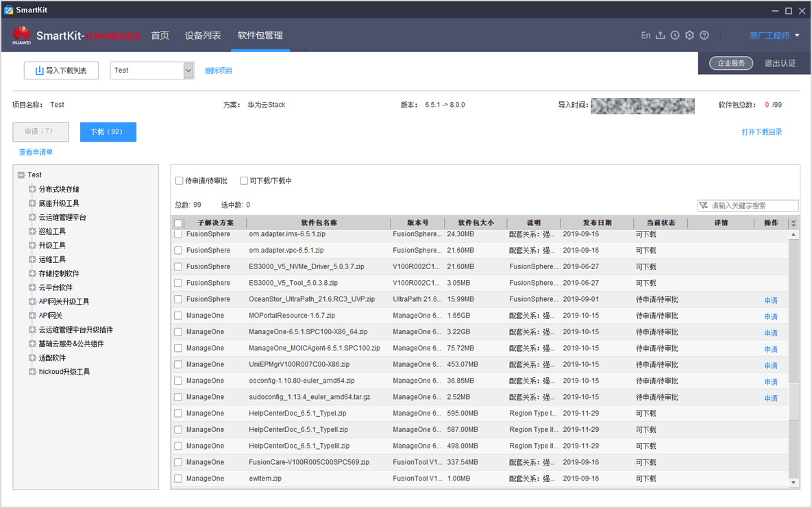Switch language using the En icon
Image resolution: width=812 pixels, height=508 pixels.
(x=645, y=35)
